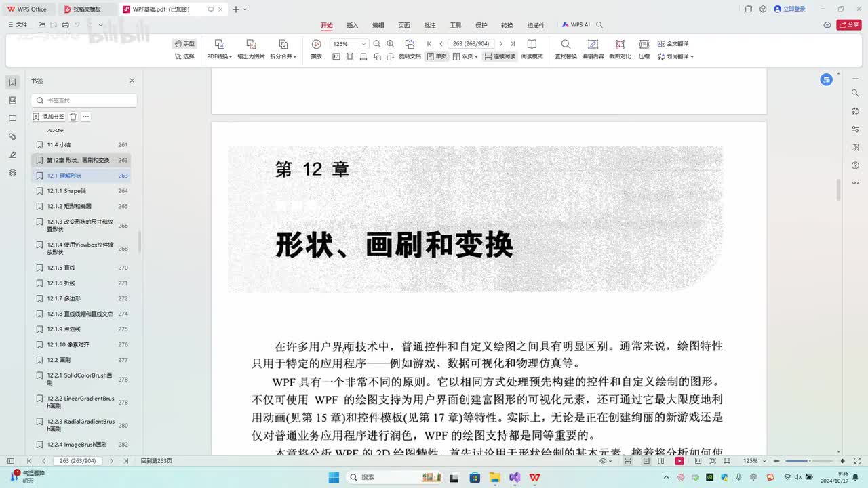
Task: Delete bookmark with trash icon
Action: 73,117
